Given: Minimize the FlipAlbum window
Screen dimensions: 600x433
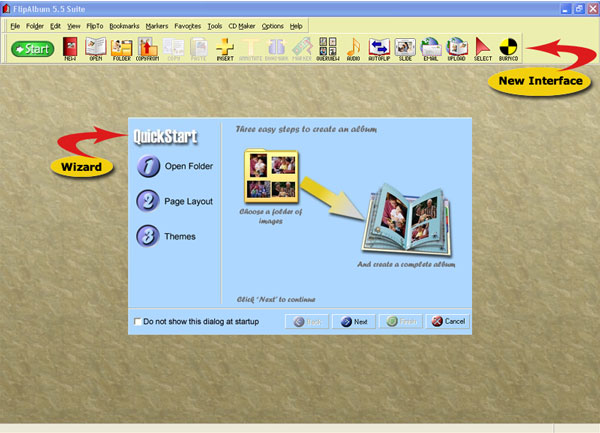Looking at the screenshot, I should [566, 9].
